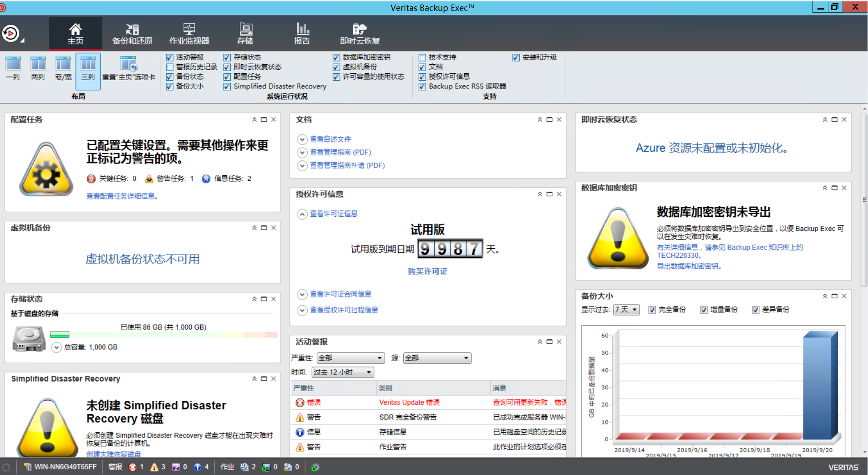Sort alerts by the 类别 column header
868x475 pixels.
coord(433,388)
